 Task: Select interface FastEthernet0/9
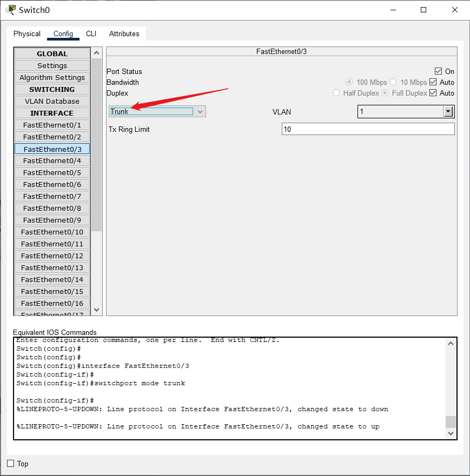tap(52, 220)
